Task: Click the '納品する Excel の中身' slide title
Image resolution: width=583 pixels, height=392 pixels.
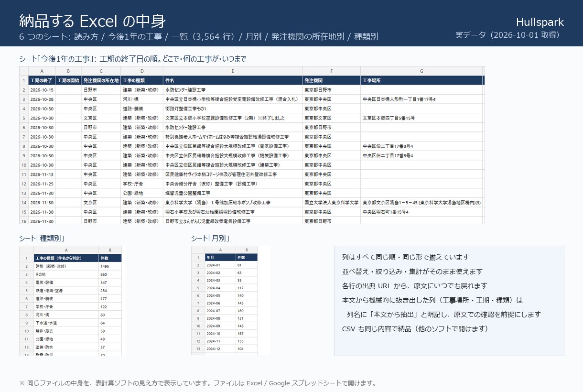Action: click(x=92, y=21)
